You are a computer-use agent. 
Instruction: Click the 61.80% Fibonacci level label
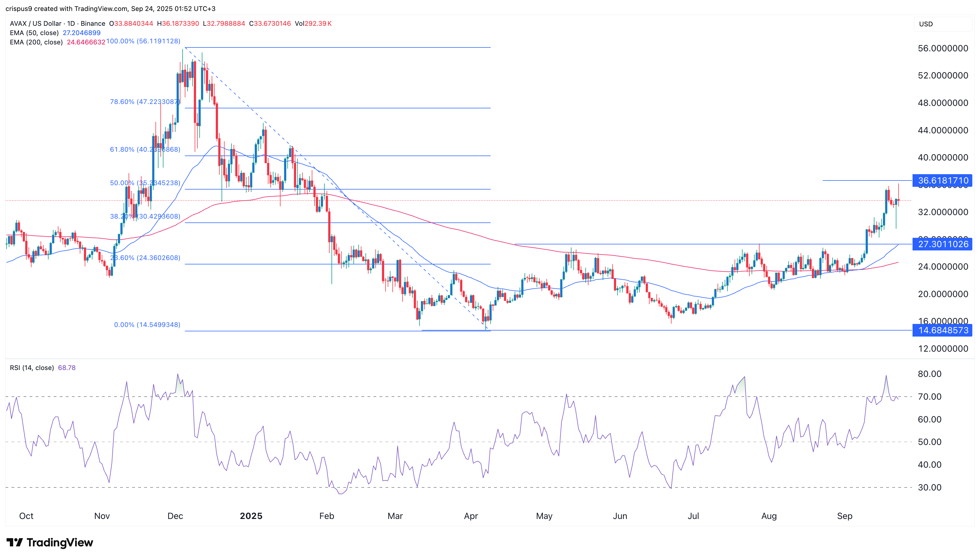coord(145,149)
